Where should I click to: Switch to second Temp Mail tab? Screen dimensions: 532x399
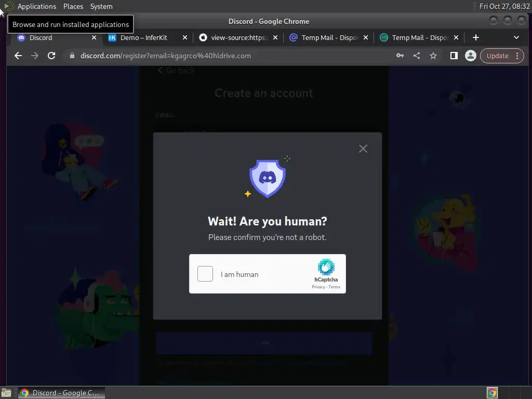[x=420, y=37]
